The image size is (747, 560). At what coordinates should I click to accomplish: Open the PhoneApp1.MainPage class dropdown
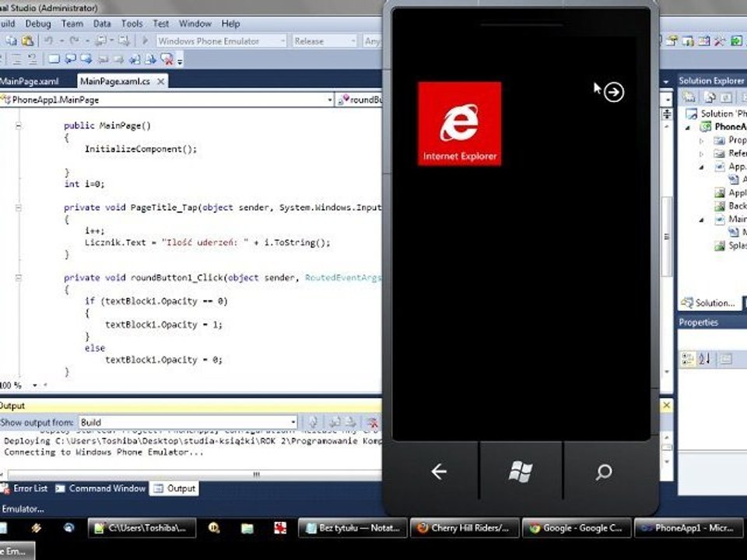tap(330, 100)
